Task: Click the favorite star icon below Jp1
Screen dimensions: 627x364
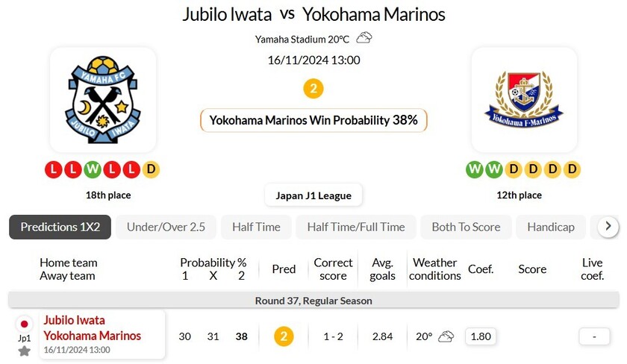Action: tap(24, 351)
